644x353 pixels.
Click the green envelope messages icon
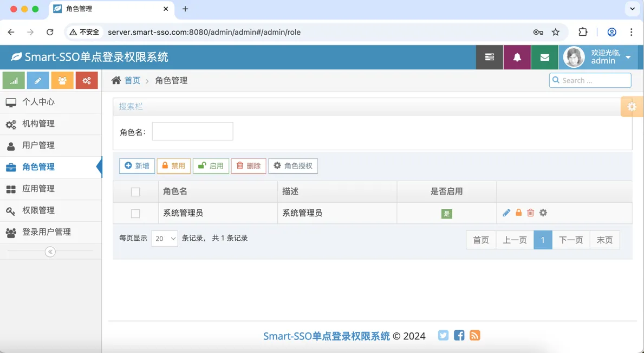tap(544, 56)
